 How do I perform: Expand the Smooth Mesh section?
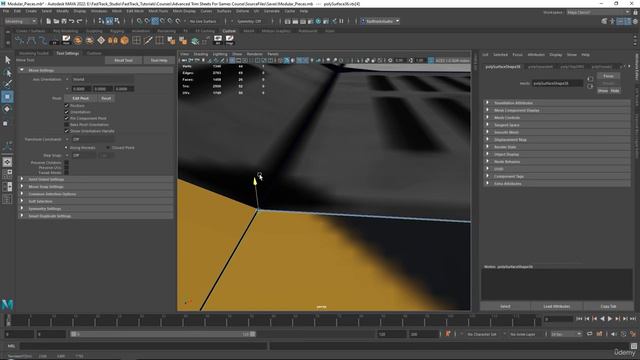click(x=557, y=132)
